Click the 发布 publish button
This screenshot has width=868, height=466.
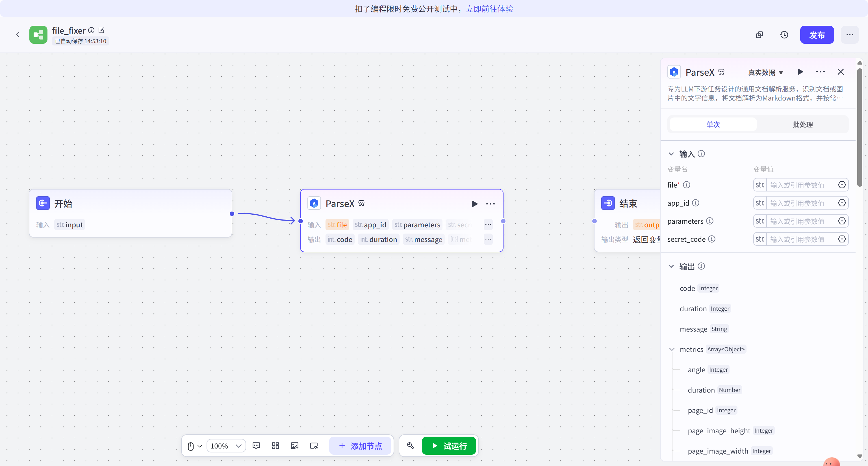(x=817, y=35)
